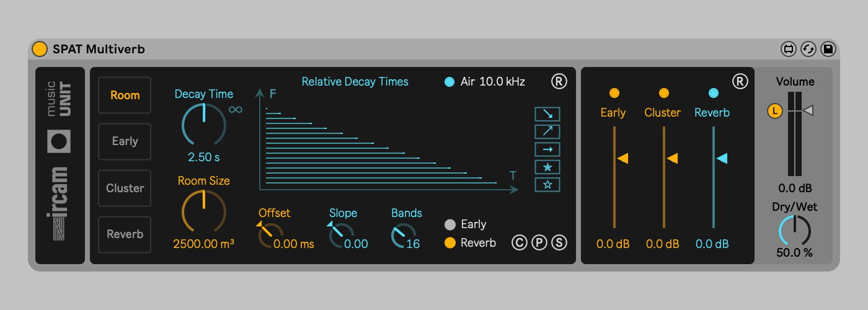
Task: Click the circled P icon
Action: (x=539, y=242)
